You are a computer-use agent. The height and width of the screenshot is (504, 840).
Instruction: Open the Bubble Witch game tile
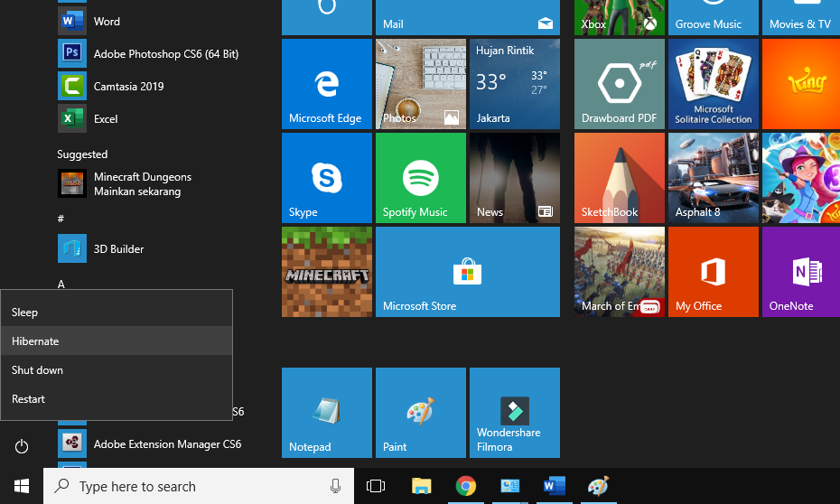801,178
